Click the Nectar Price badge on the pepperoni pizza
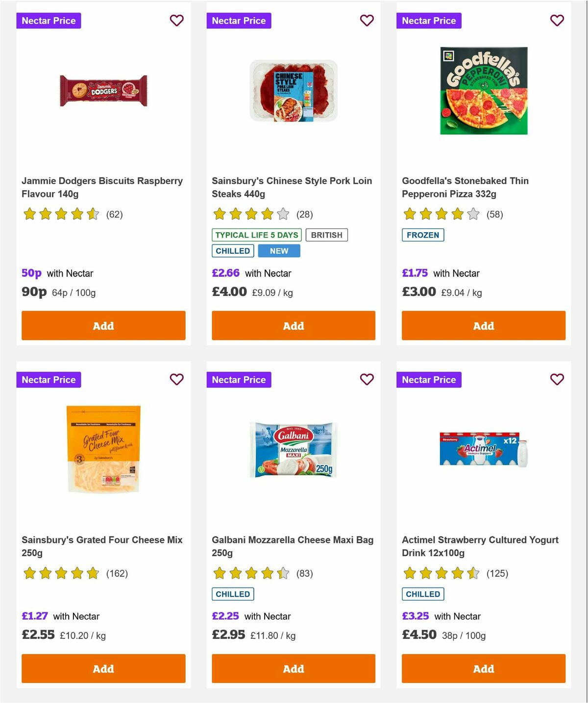This screenshot has width=588, height=703. (429, 21)
